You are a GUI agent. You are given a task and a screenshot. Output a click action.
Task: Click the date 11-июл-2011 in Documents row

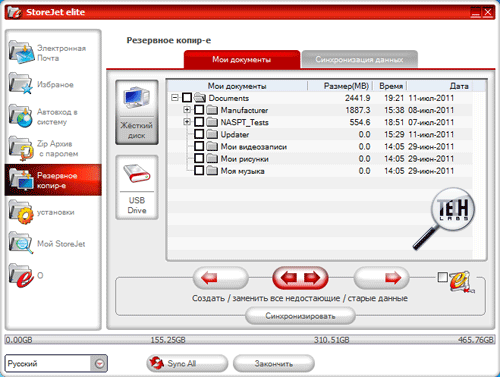coord(431,98)
